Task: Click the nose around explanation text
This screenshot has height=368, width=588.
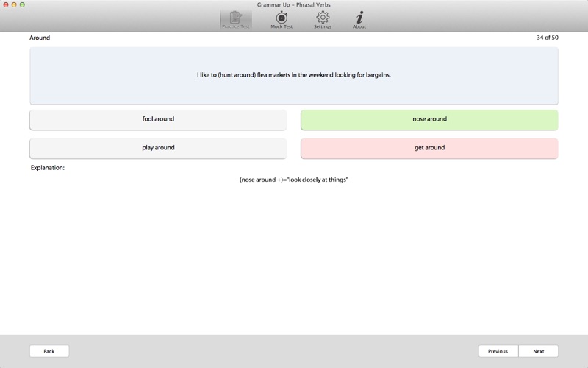Action: (x=294, y=180)
